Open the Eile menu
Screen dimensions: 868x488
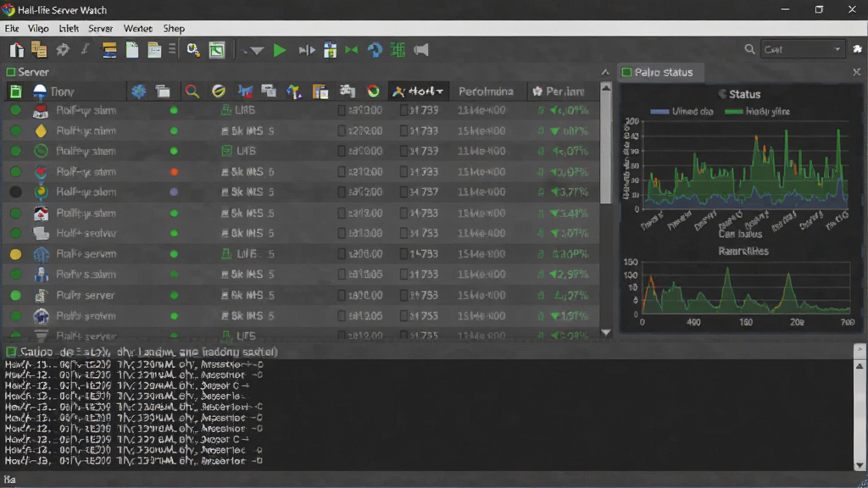(12, 28)
